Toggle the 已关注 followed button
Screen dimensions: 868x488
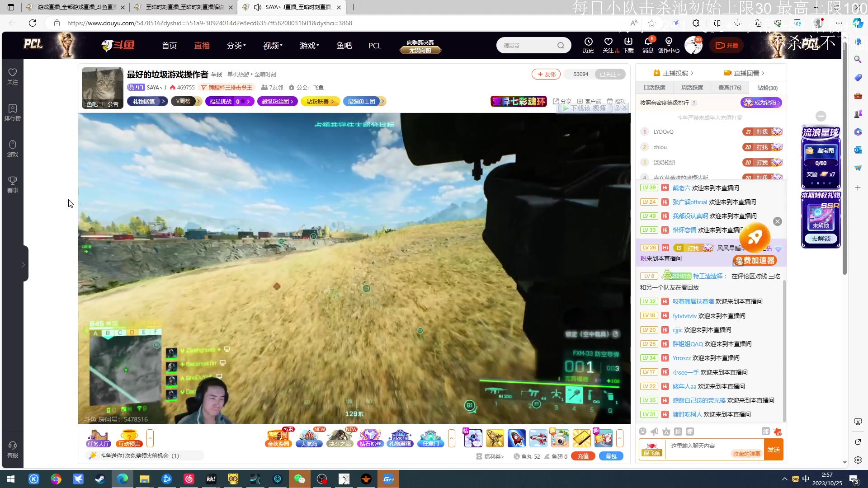610,74
